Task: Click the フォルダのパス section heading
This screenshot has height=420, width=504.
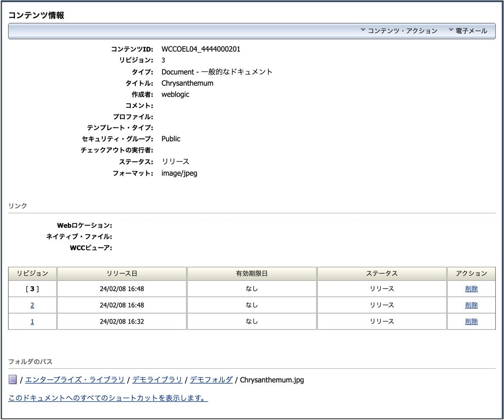Action: 31,362
